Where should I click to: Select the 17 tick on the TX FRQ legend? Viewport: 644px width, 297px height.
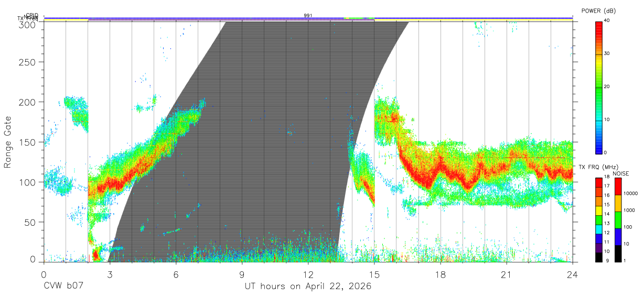[x=607, y=185]
